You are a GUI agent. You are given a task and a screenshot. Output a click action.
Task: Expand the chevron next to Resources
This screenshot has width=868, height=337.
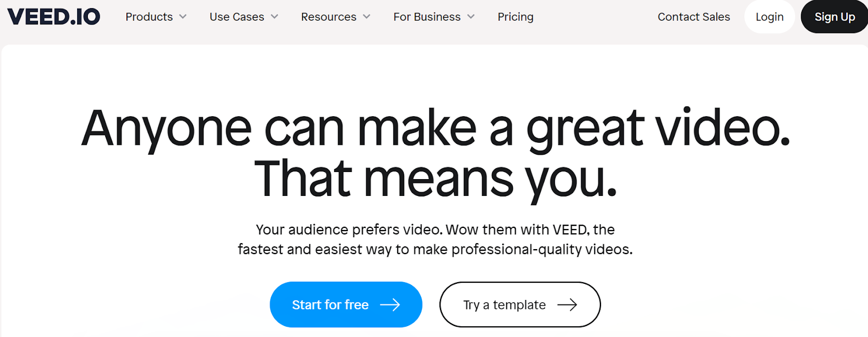point(367,17)
